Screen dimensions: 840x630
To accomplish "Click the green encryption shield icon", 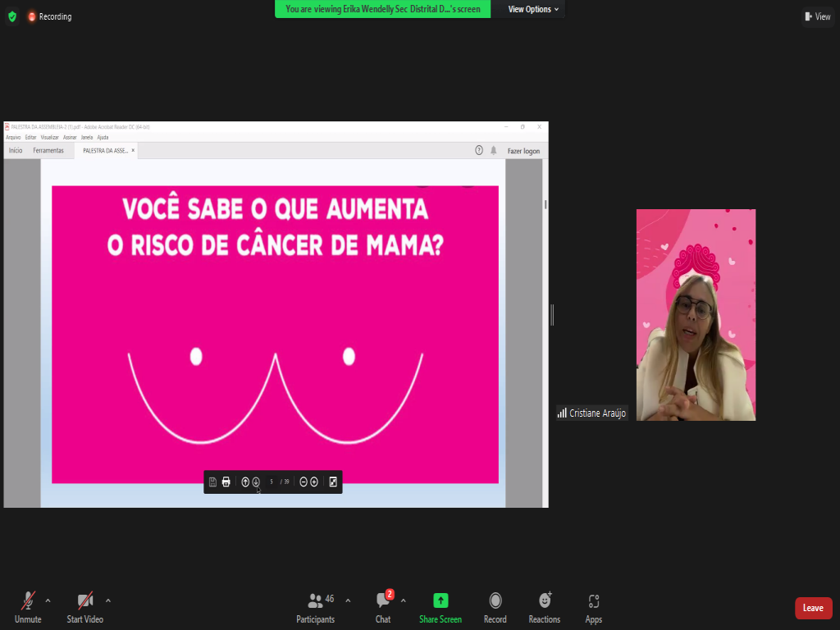I will click(11, 16).
